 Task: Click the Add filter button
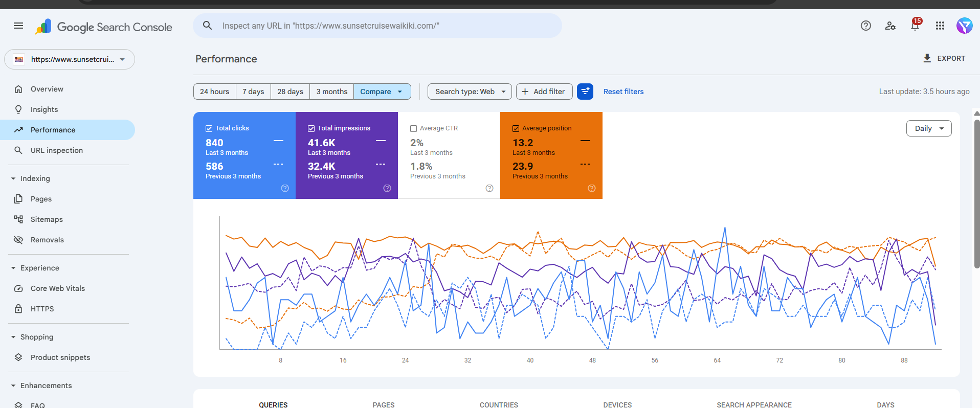pos(544,92)
